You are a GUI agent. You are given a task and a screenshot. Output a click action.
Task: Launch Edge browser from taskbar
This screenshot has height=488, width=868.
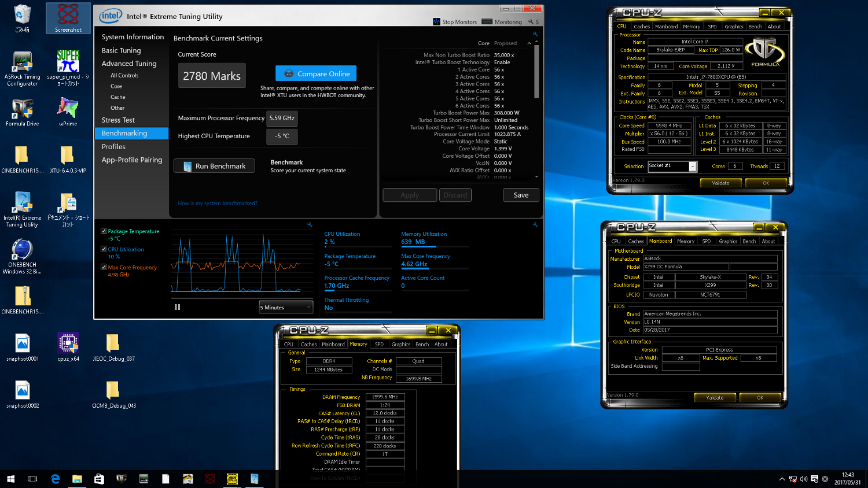pyautogui.click(x=55, y=479)
